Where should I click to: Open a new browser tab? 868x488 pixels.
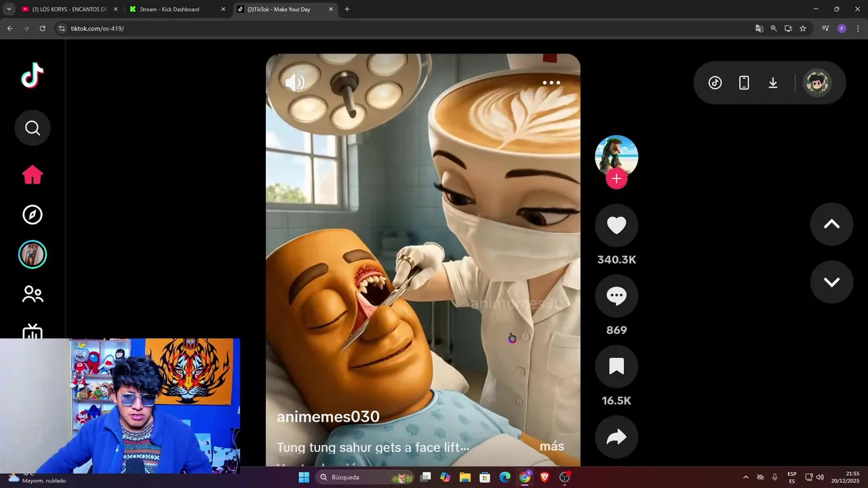coord(347,9)
